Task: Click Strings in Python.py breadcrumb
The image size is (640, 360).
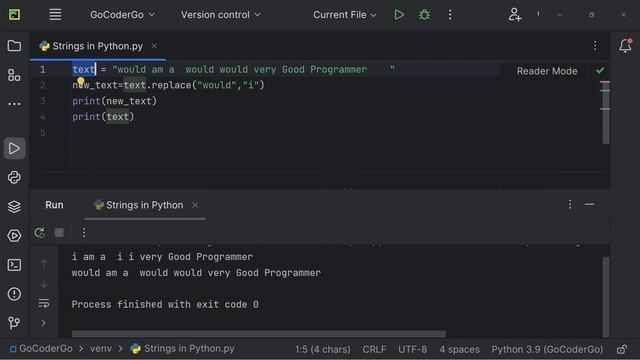Action: point(182,349)
